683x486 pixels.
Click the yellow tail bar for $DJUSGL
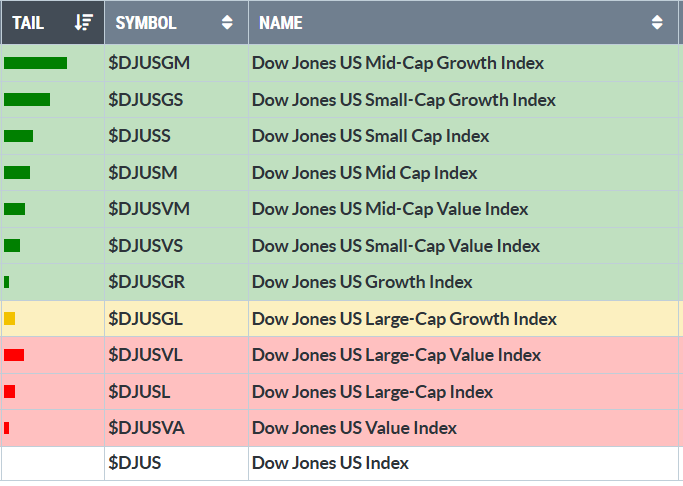[x=10, y=319]
